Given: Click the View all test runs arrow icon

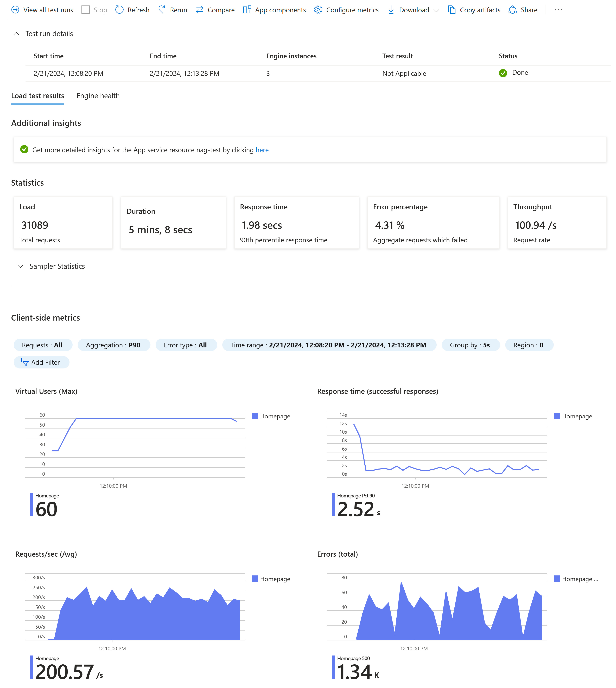Looking at the screenshot, I should [x=15, y=10].
